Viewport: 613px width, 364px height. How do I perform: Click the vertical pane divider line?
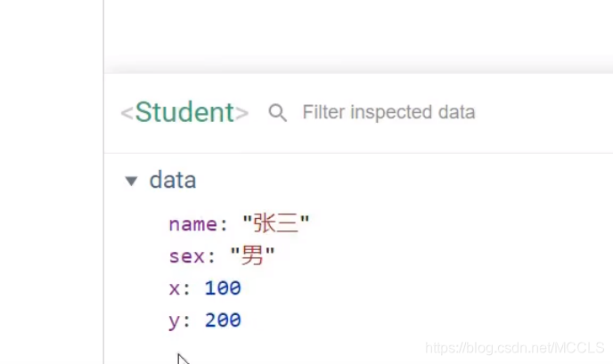click(103, 182)
